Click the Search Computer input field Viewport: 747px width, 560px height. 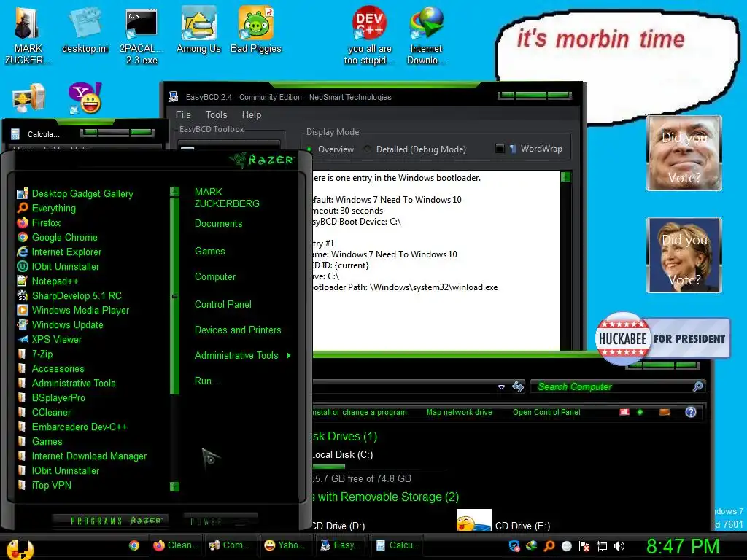point(612,386)
